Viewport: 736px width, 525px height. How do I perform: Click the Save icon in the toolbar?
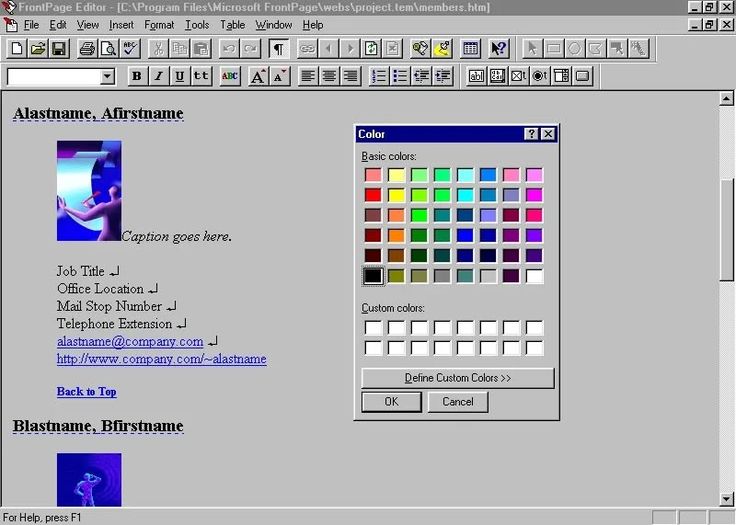tap(59, 48)
